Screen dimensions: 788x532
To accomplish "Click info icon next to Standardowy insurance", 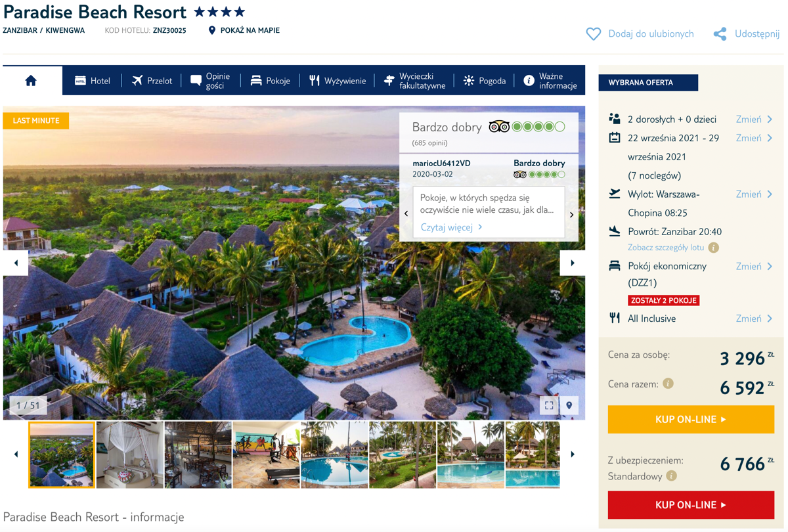I will tap(671, 476).
